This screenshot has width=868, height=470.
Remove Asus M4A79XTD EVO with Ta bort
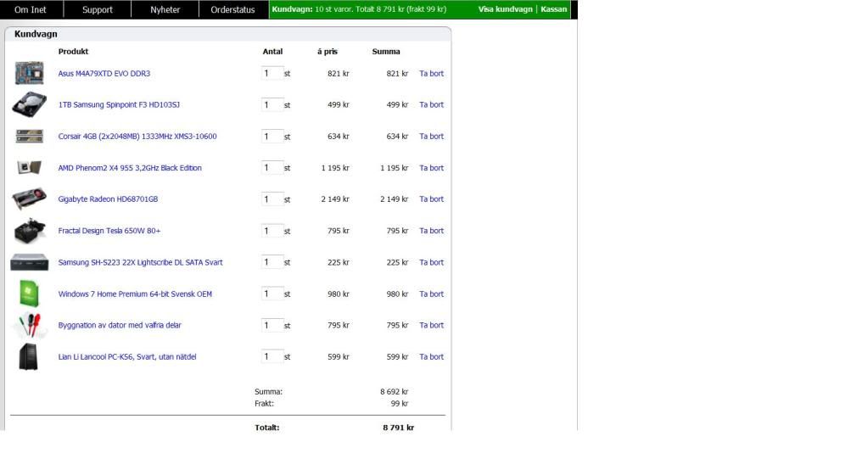pos(431,74)
